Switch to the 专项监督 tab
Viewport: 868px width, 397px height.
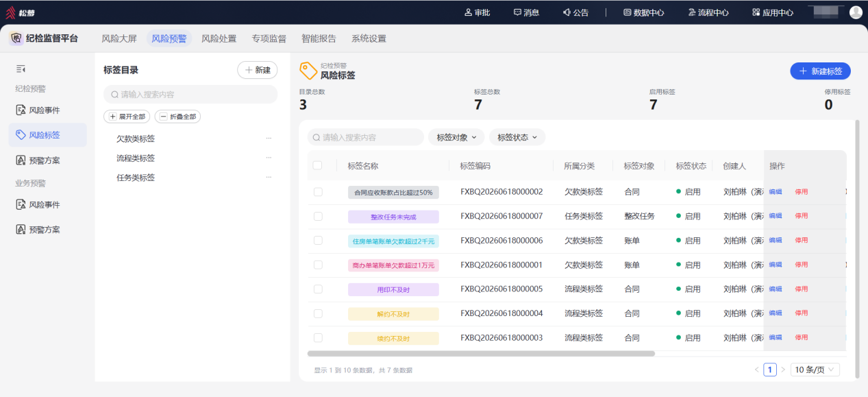tap(269, 38)
